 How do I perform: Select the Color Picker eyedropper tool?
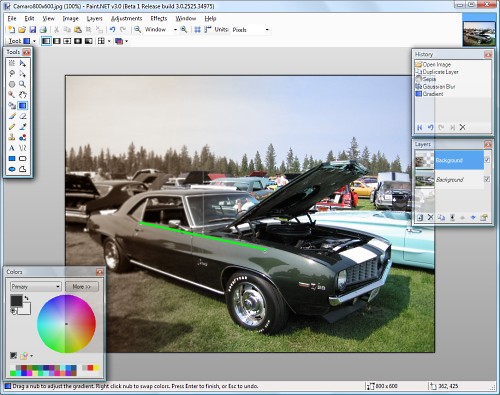(23, 127)
